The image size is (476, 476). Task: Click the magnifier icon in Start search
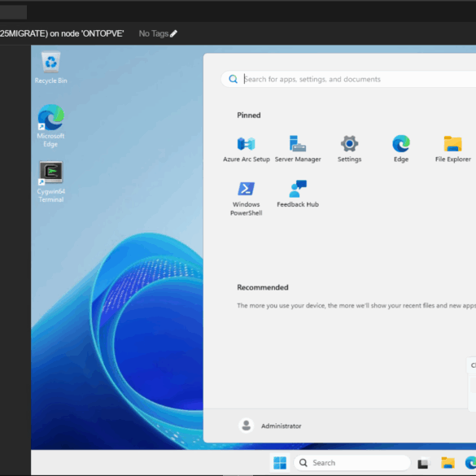[233, 79]
